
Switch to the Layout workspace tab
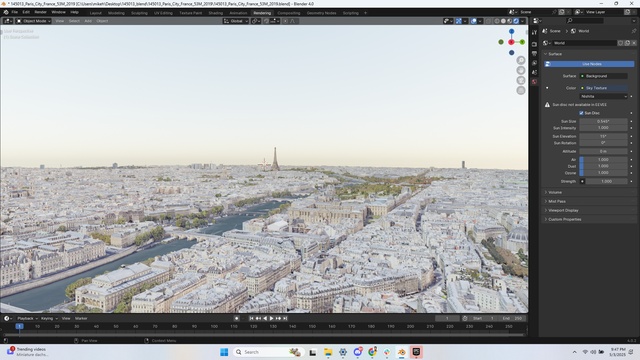point(96,13)
